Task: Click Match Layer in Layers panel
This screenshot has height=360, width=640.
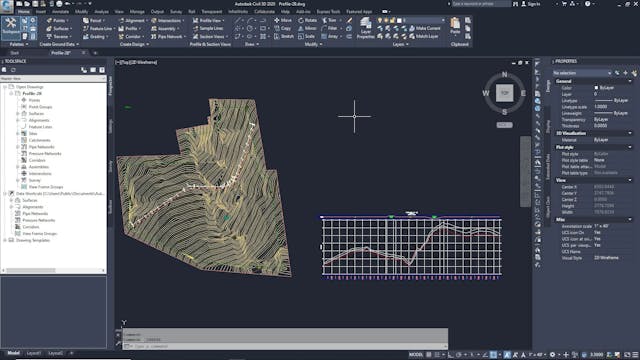Action: 424,36
